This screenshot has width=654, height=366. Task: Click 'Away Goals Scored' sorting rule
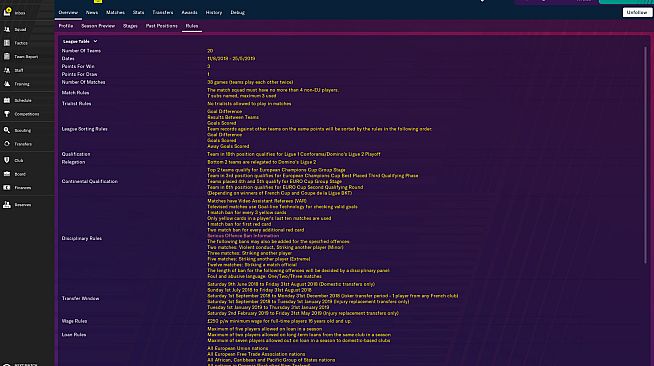click(x=228, y=146)
